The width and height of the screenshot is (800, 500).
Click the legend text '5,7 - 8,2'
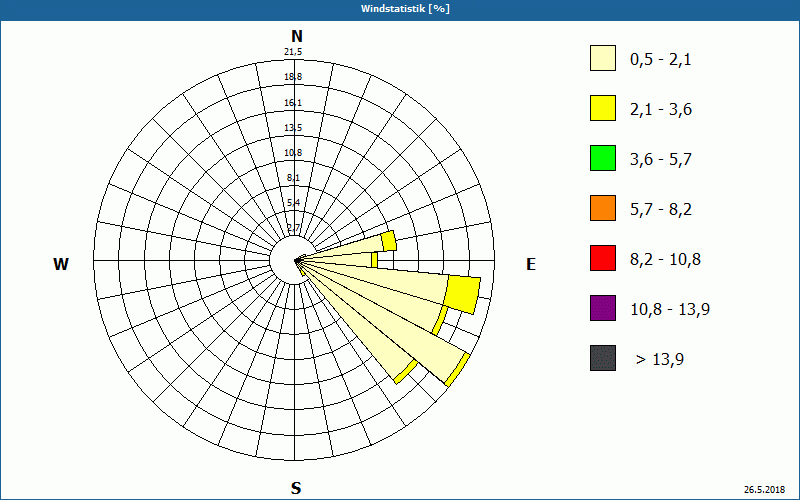click(661, 210)
